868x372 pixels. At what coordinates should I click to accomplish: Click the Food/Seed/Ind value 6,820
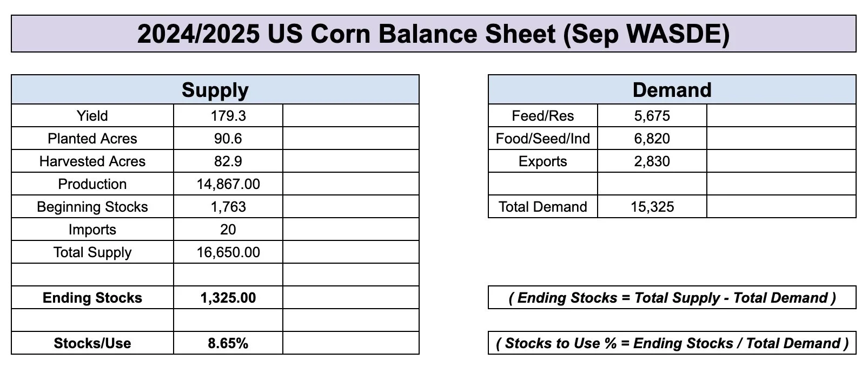652,139
